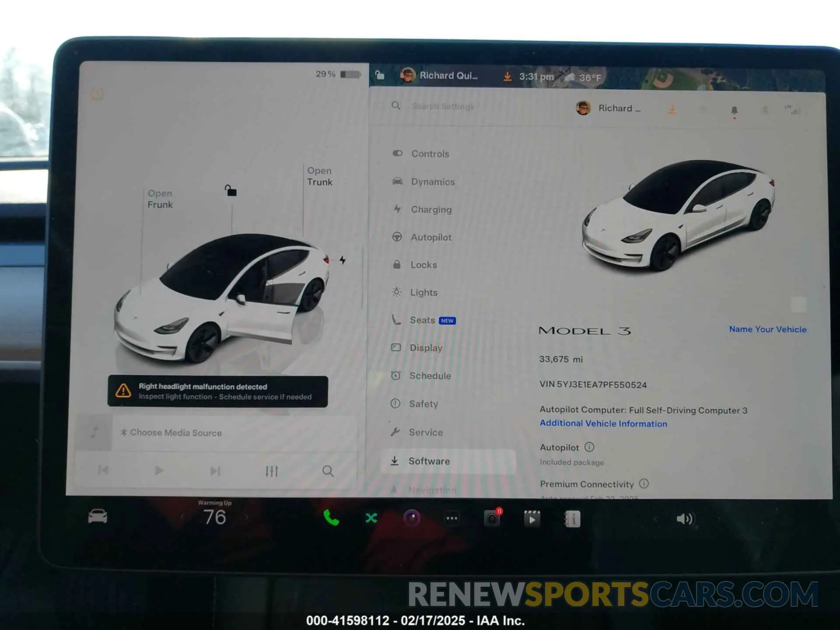Tap the car controls icon in bottom bar
Image resolution: width=840 pixels, height=630 pixels.
point(98,516)
